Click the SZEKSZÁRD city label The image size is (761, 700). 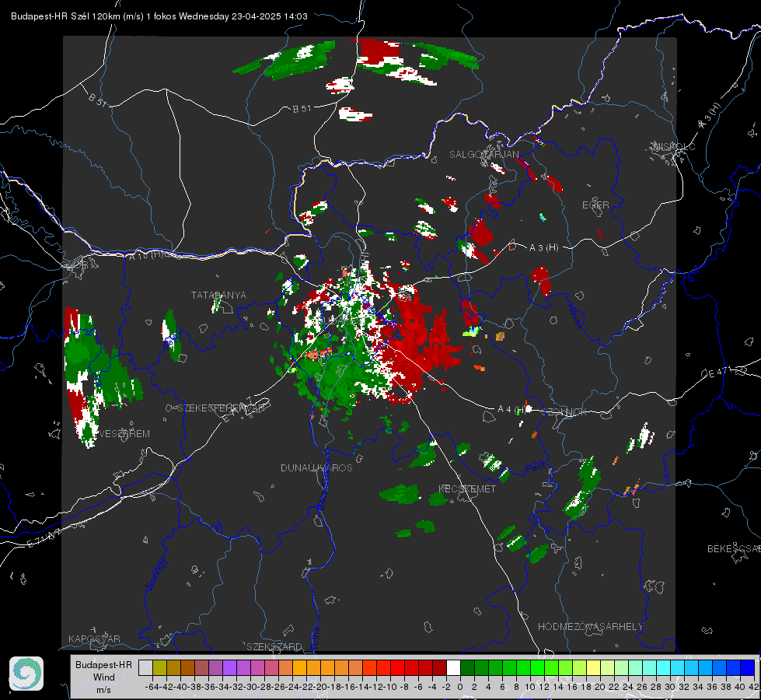[274, 646]
